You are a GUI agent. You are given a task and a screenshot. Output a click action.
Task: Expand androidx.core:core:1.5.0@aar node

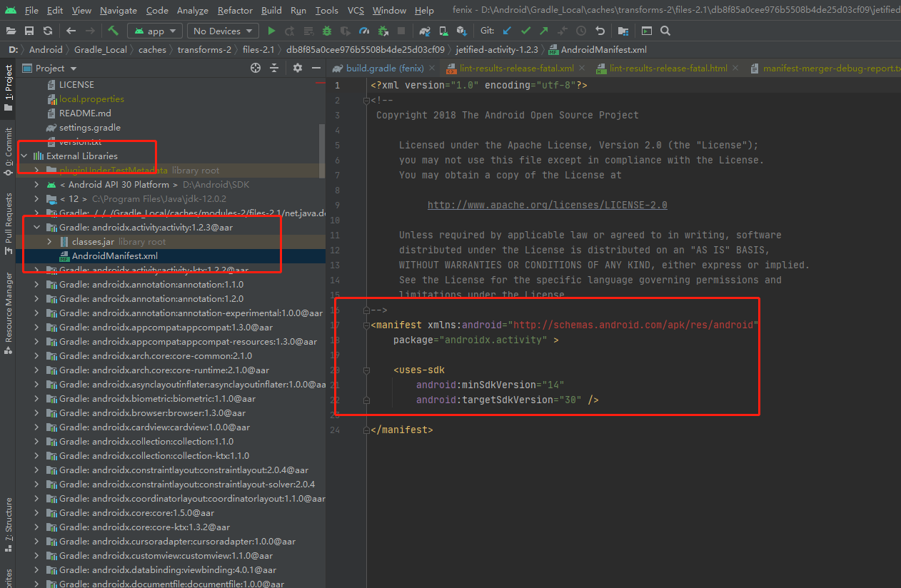tap(37, 512)
